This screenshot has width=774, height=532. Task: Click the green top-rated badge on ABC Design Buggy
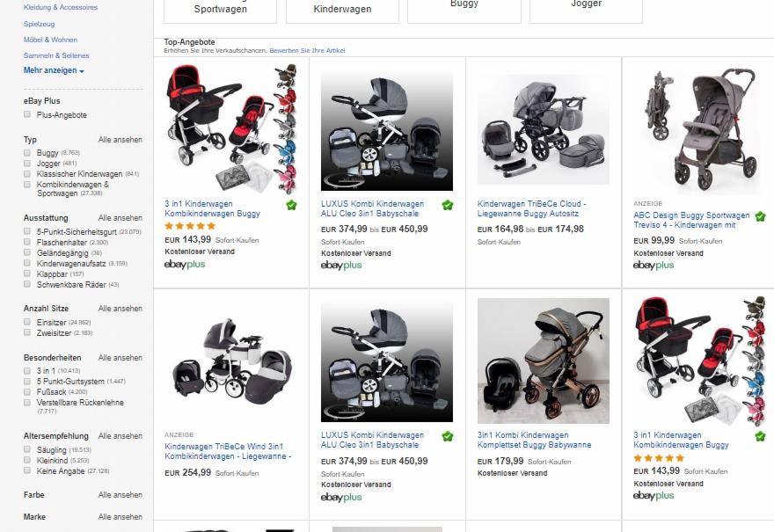point(760,216)
